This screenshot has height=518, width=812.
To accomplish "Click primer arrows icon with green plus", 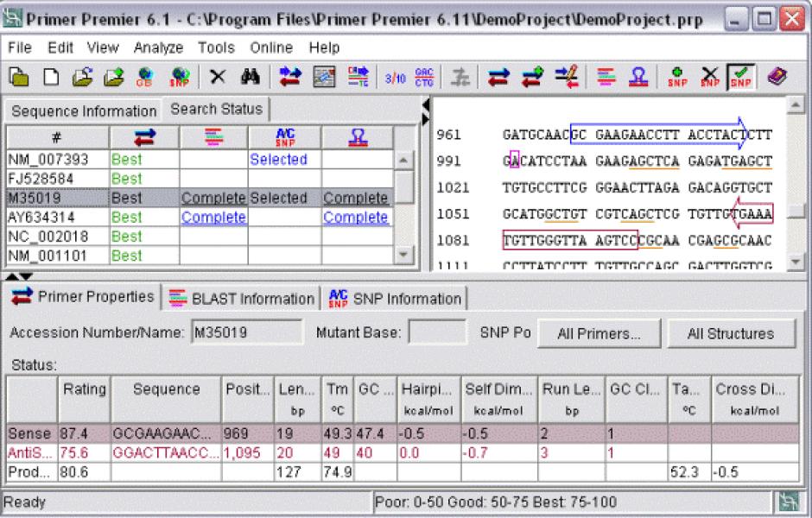I will click(x=532, y=77).
